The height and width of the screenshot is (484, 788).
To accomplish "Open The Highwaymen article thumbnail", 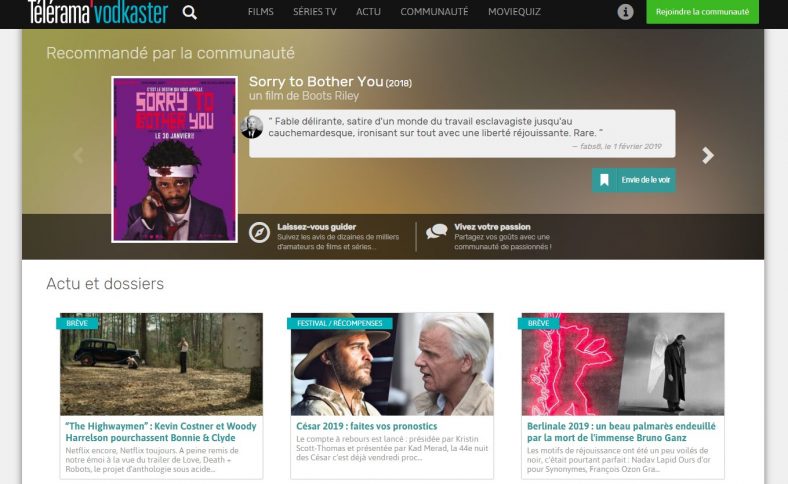I will (161, 364).
